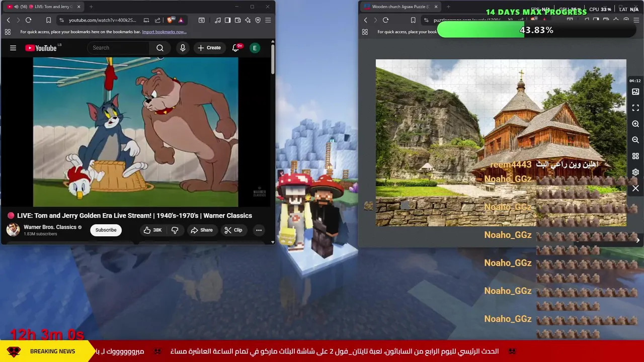Open the hamburger menu in puzzle window
Image resolution: width=644 pixels, height=362 pixels.
[636, 20]
